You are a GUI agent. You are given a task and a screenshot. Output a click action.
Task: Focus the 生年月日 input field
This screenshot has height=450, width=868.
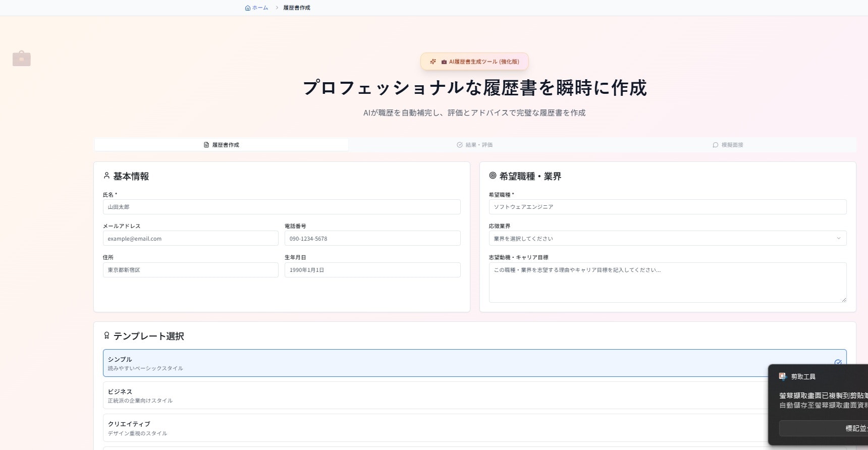pyautogui.click(x=372, y=270)
